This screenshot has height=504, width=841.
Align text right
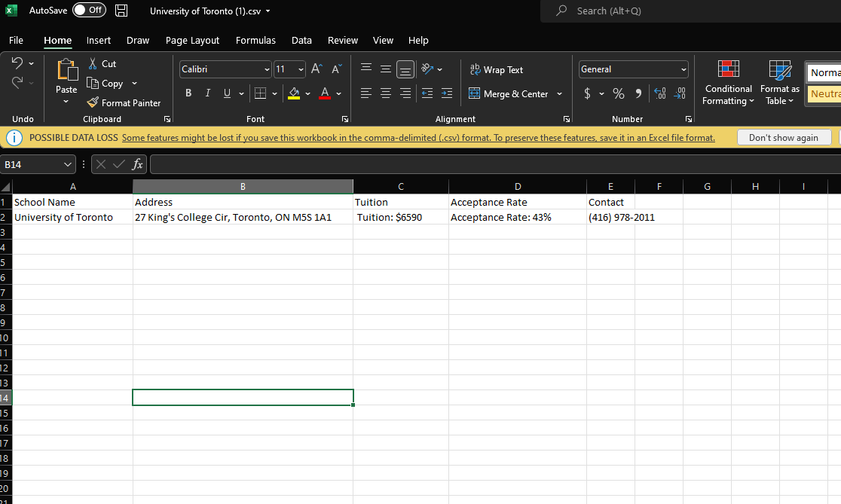pos(405,93)
